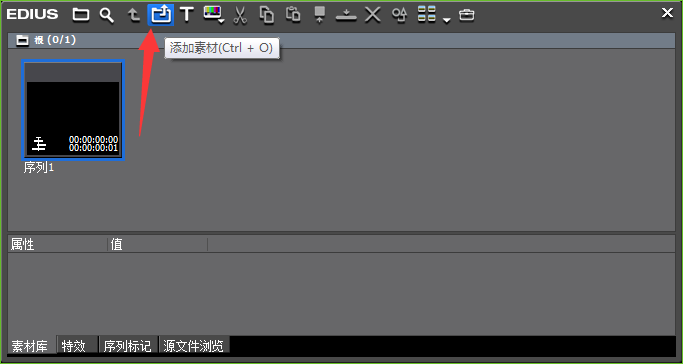
Task: Go up one folder level
Action: [133, 15]
